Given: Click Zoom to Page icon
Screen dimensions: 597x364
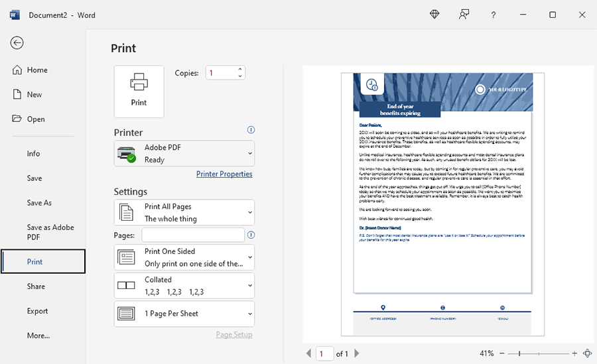Looking at the screenshot, I should [x=588, y=353].
